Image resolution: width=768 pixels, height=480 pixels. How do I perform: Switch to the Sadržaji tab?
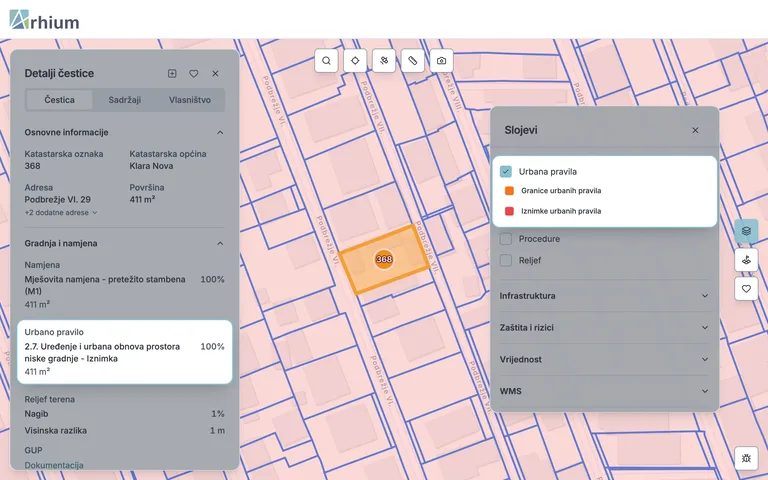coord(124,100)
